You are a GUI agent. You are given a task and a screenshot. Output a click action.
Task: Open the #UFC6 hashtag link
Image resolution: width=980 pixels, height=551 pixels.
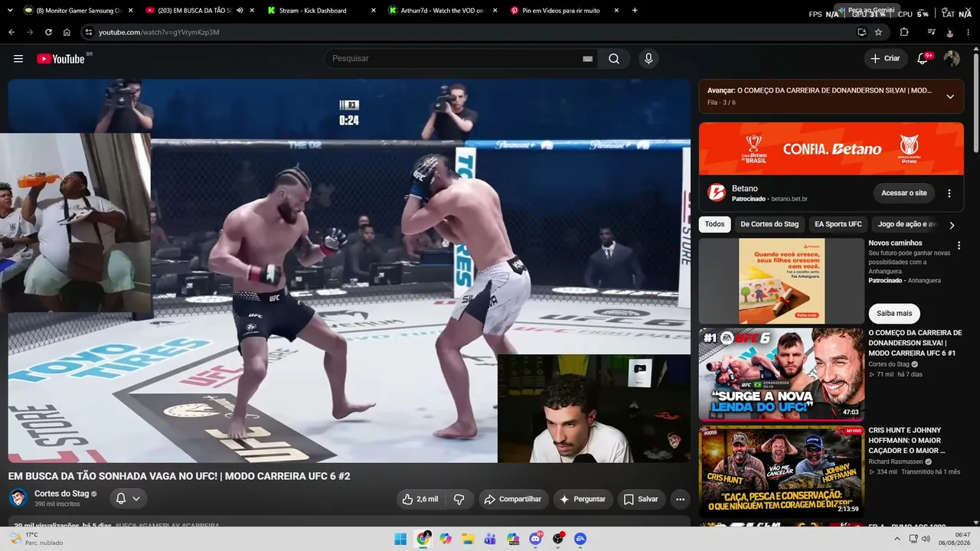pos(127,526)
